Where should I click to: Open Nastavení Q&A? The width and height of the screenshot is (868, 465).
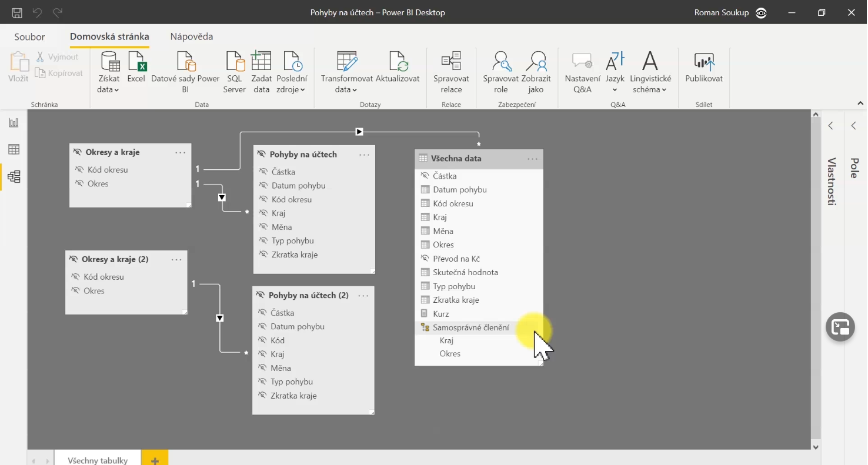582,72
